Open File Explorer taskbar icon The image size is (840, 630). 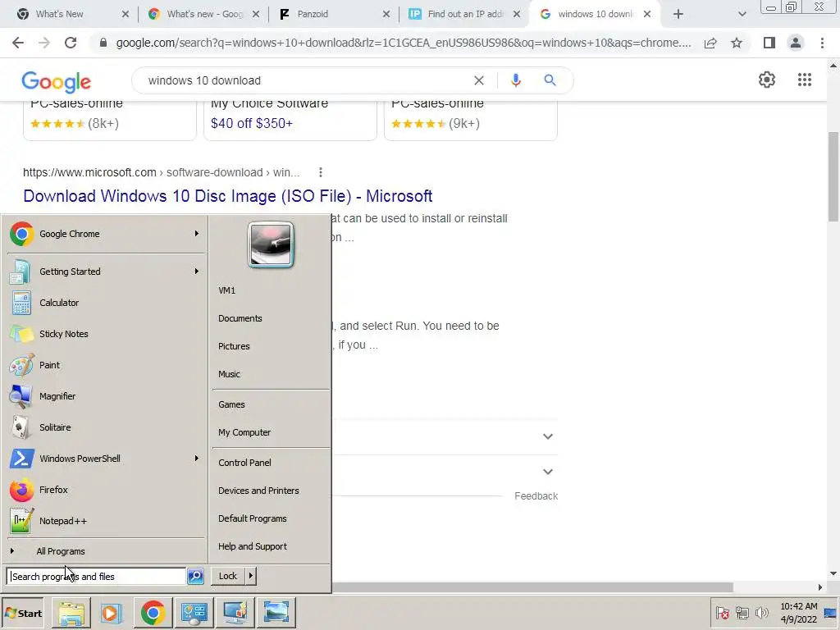(71, 613)
